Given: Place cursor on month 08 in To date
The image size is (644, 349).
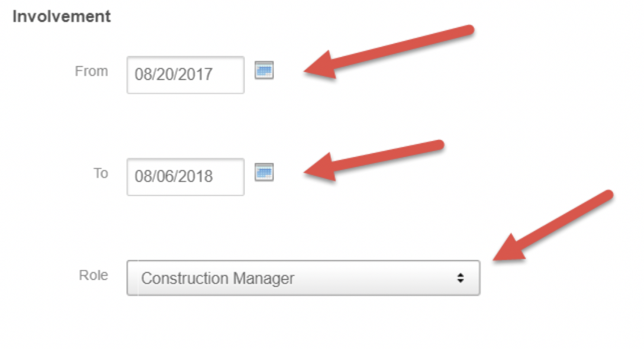Looking at the screenshot, I should 142,177.
